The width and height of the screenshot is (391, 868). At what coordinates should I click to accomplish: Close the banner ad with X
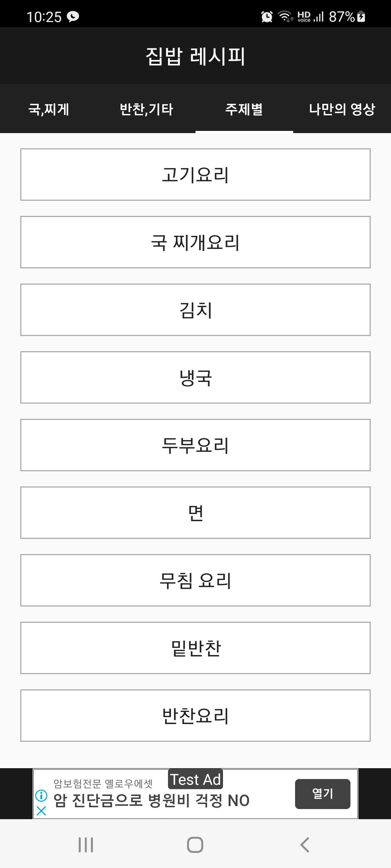[41, 811]
